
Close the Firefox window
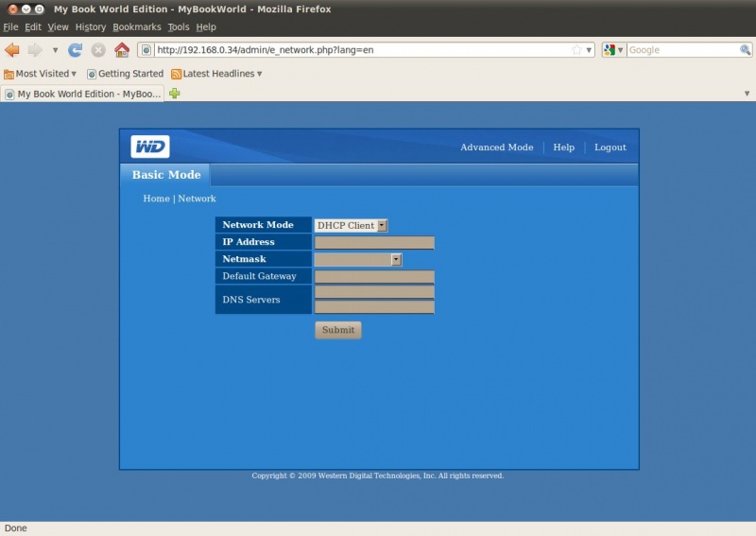(x=13, y=9)
